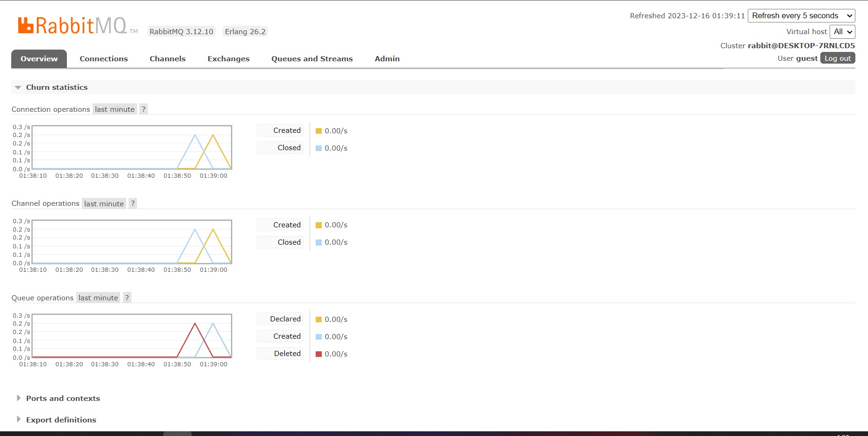Viewport: 868px width, 436px height.
Task: Open help for Channel operations
Action: click(133, 203)
